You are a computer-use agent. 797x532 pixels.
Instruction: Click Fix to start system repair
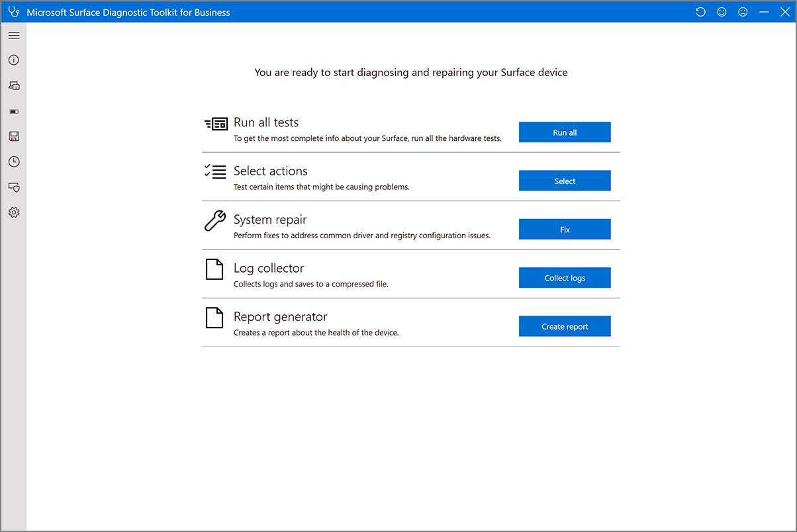(x=564, y=229)
